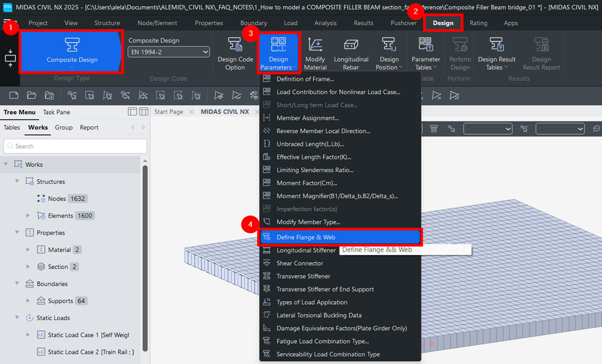Click the folder with down-arrow toolbar icon
Screen dimensions: 602x364
point(49,95)
